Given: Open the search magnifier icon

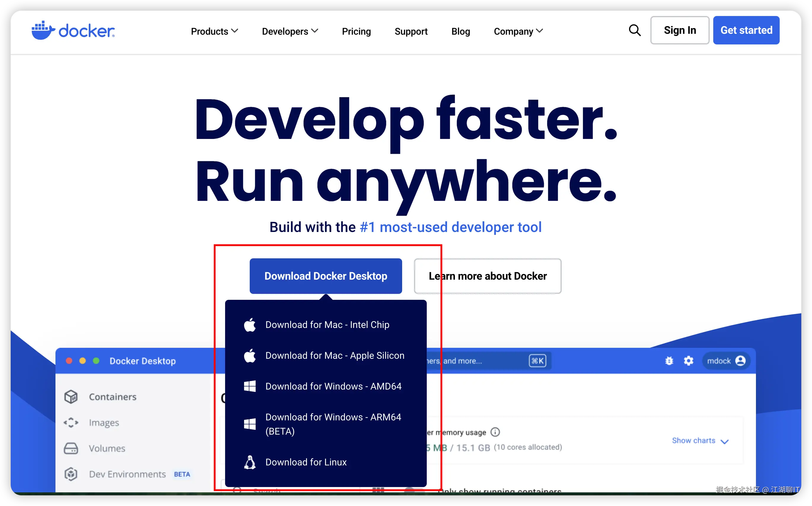Looking at the screenshot, I should 634,31.
